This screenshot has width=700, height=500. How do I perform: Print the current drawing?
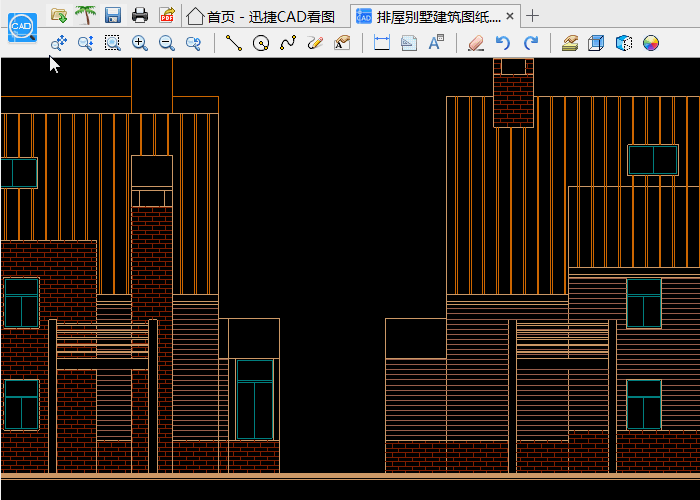pyautogui.click(x=140, y=15)
